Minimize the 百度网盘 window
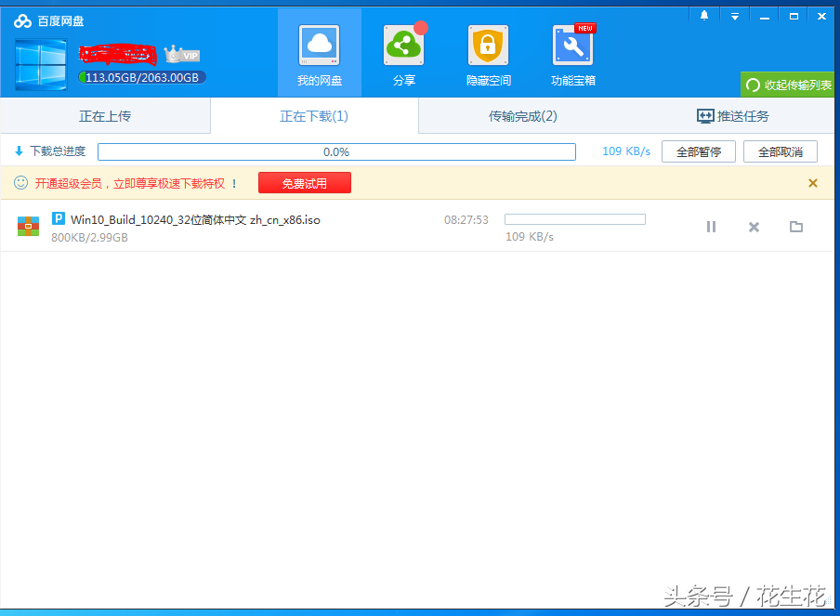840x616 pixels. [x=765, y=17]
